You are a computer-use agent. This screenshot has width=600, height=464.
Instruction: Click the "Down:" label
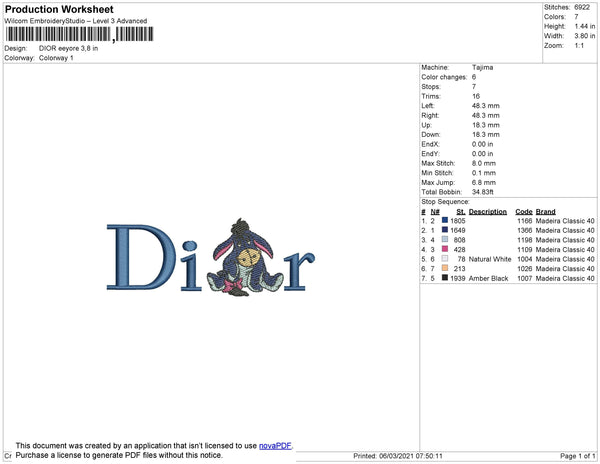[x=430, y=135]
